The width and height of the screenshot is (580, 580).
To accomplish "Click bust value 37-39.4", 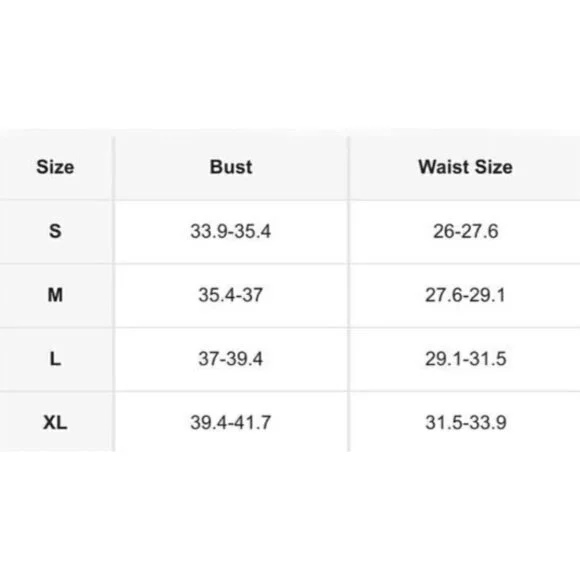I will pyautogui.click(x=230, y=359).
